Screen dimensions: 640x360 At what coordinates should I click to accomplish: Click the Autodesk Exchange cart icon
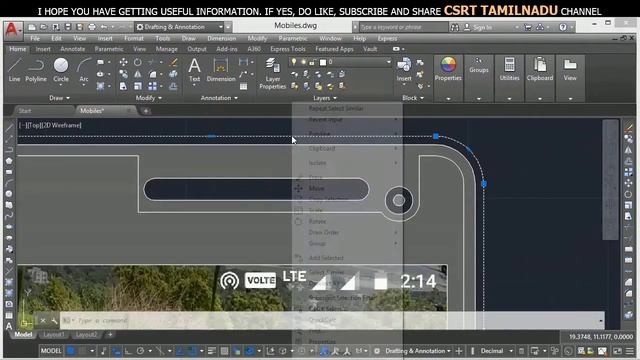point(528,27)
